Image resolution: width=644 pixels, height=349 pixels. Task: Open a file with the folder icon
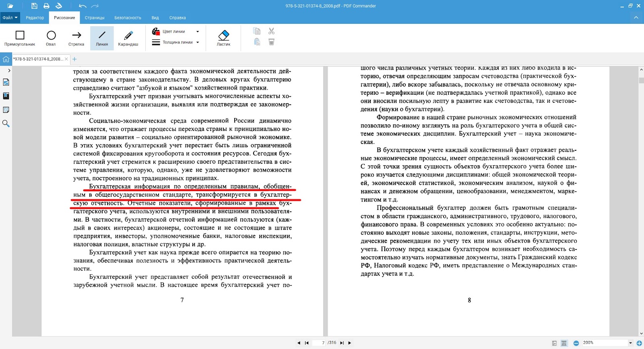pyautogui.click(x=10, y=6)
